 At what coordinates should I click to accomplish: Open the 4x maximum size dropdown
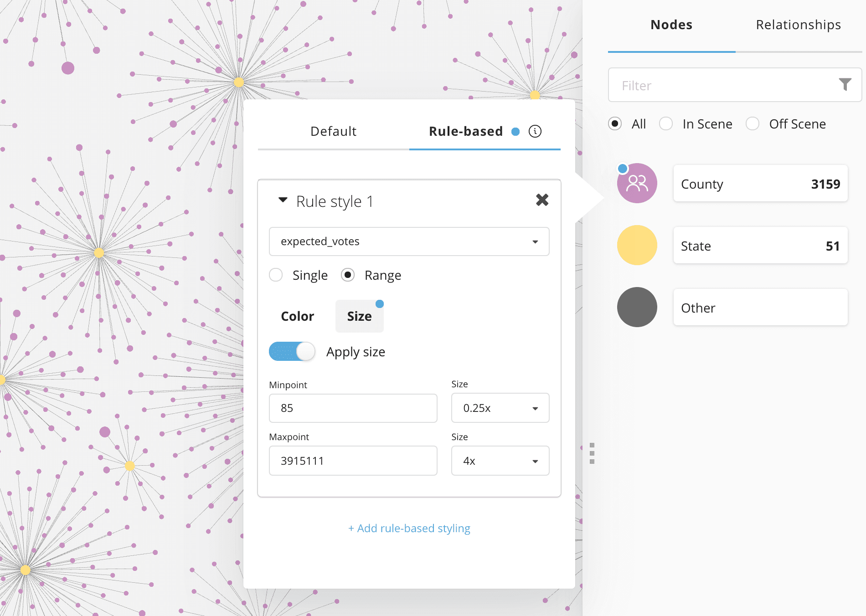[500, 461]
